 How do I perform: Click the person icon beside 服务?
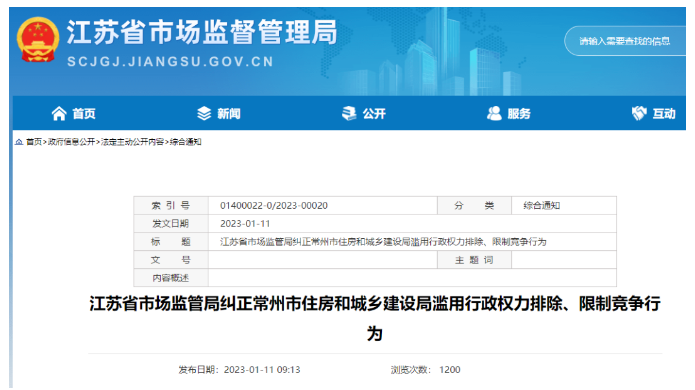tap(494, 113)
